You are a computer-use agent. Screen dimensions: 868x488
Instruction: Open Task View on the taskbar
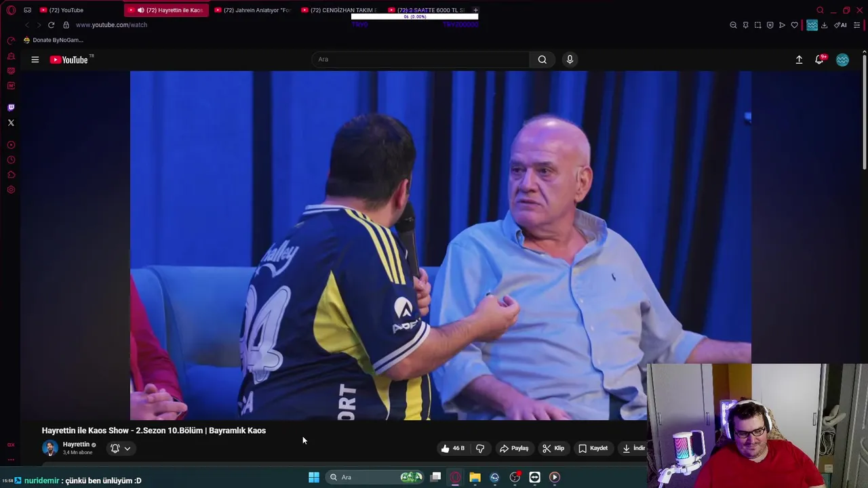tap(436, 477)
